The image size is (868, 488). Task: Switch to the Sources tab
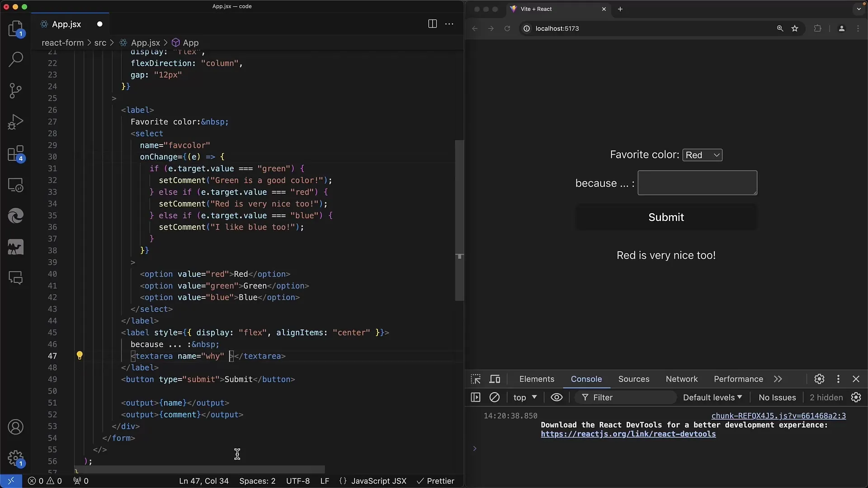tap(634, 379)
